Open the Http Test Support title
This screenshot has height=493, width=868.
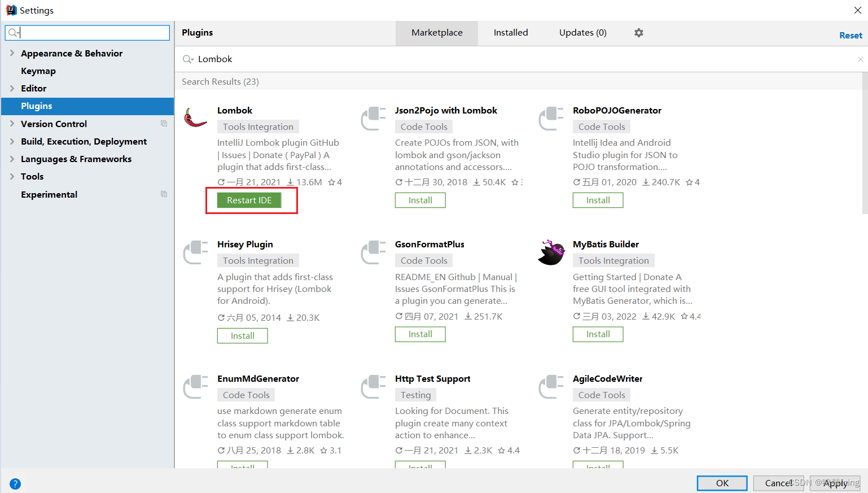coord(432,379)
